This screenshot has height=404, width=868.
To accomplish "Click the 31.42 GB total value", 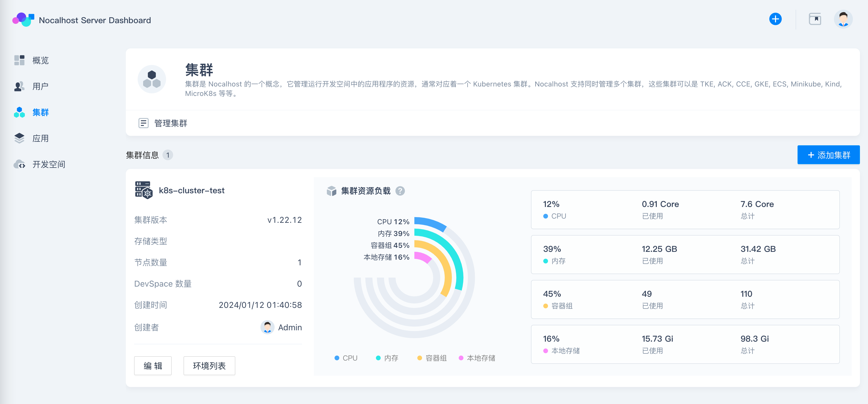I will [x=758, y=249].
